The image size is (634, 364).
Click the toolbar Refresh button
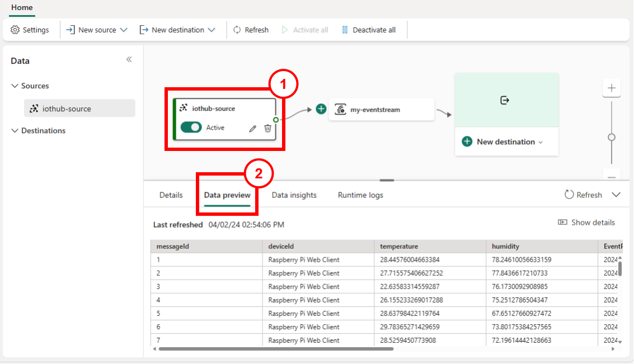[x=251, y=30]
